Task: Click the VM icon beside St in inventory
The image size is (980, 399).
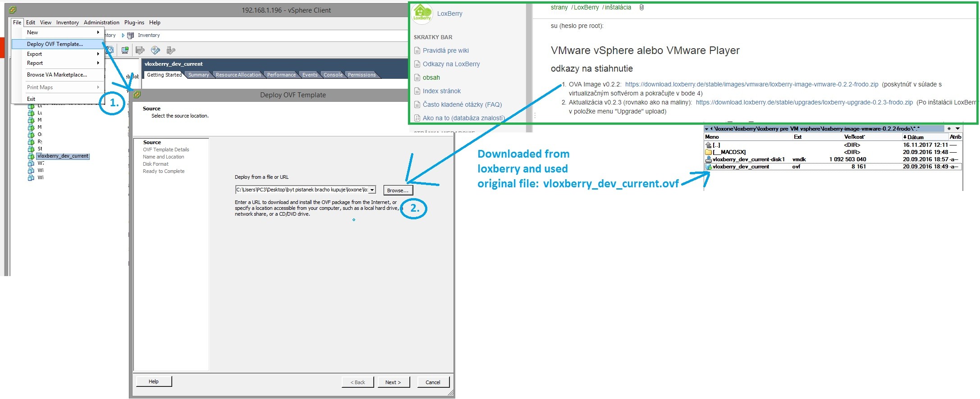Action: (x=31, y=149)
